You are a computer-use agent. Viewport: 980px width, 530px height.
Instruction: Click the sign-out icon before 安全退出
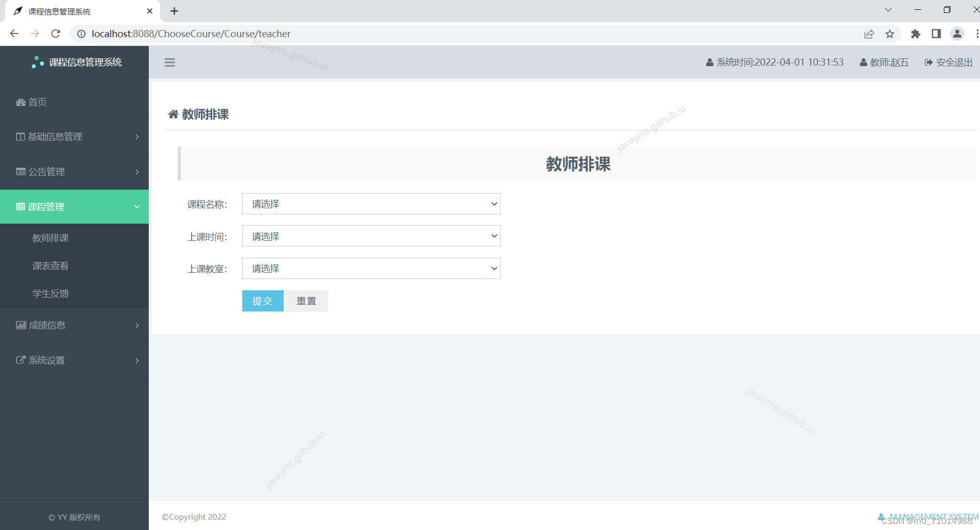click(x=928, y=63)
